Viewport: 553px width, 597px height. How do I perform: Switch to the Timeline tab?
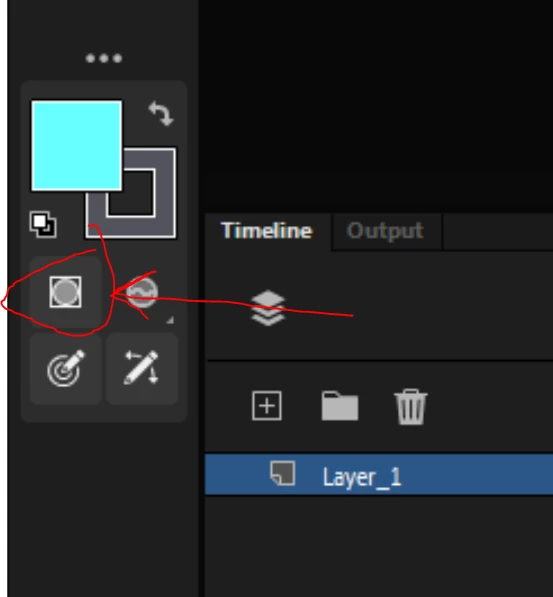tap(267, 231)
